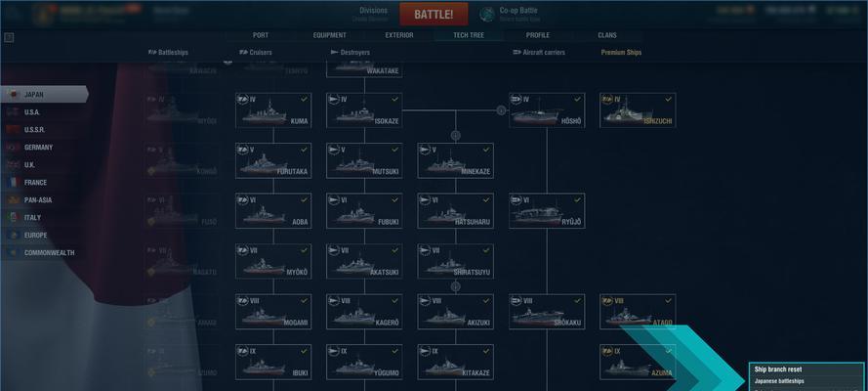Switch to the PORT tab
Screen dimensions: 868x391
coord(260,35)
